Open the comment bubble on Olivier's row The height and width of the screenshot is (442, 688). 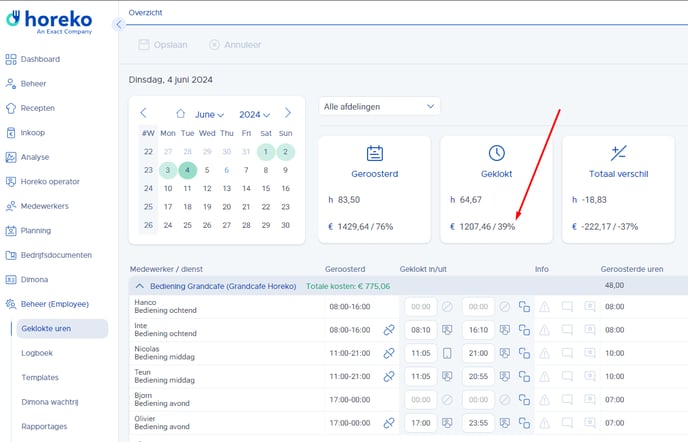coord(567,423)
